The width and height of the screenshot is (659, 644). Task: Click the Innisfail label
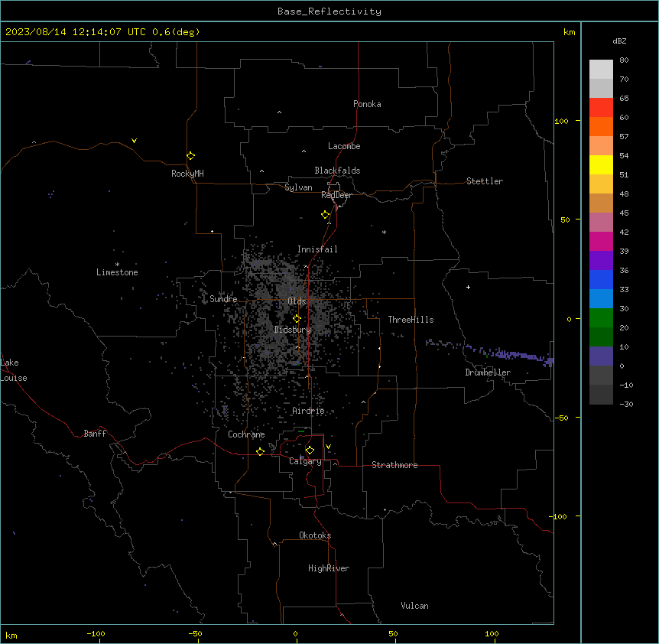tap(317, 249)
